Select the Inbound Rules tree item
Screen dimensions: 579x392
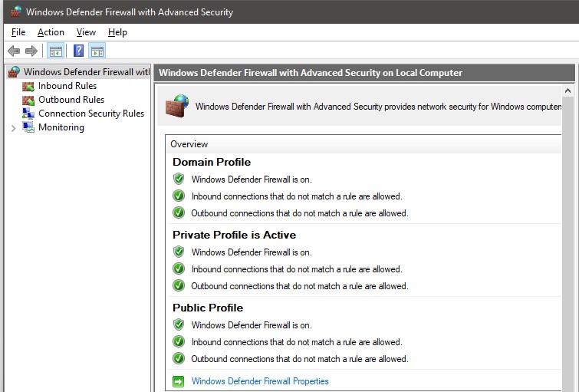coord(67,86)
